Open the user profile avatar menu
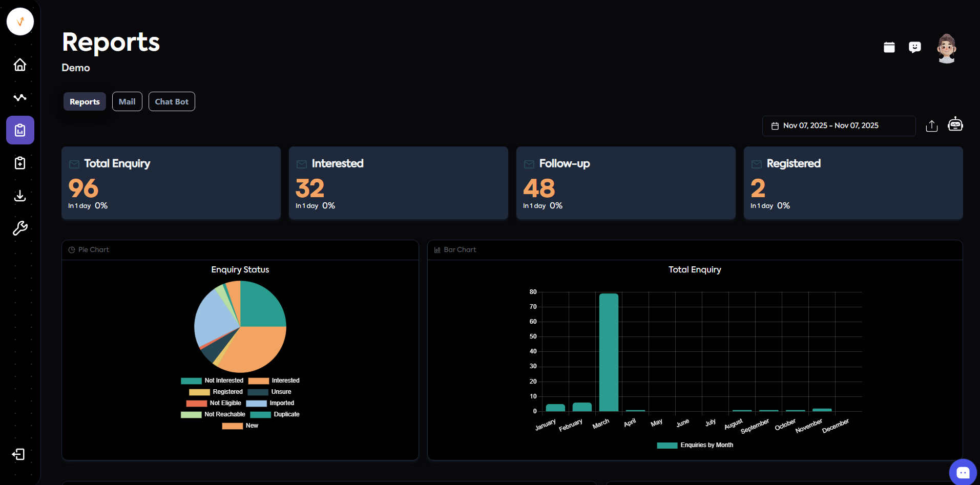 [946, 49]
